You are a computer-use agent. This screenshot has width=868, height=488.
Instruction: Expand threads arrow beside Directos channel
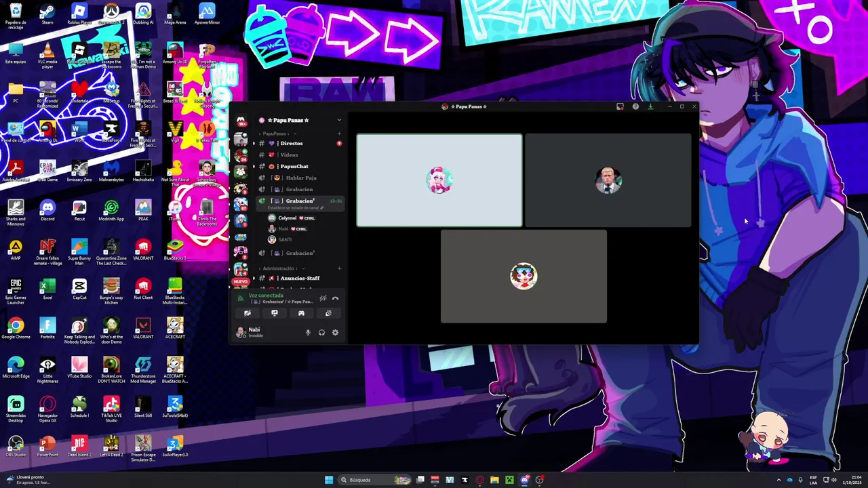point(254,143)
